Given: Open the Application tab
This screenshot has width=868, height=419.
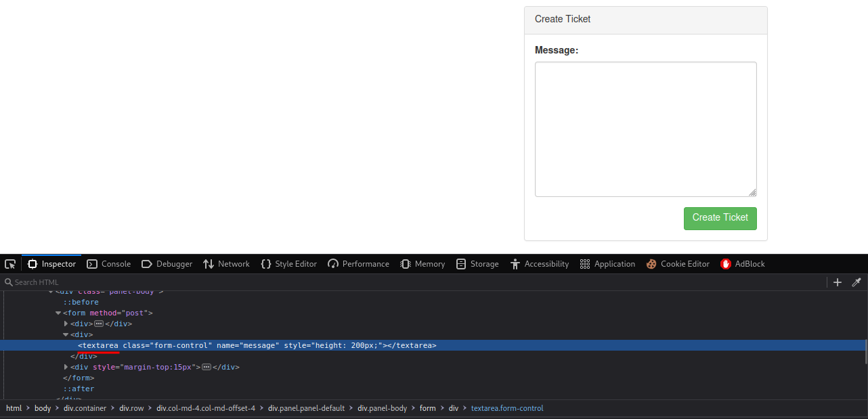Looking at the screenshot, I should (607, 264).
